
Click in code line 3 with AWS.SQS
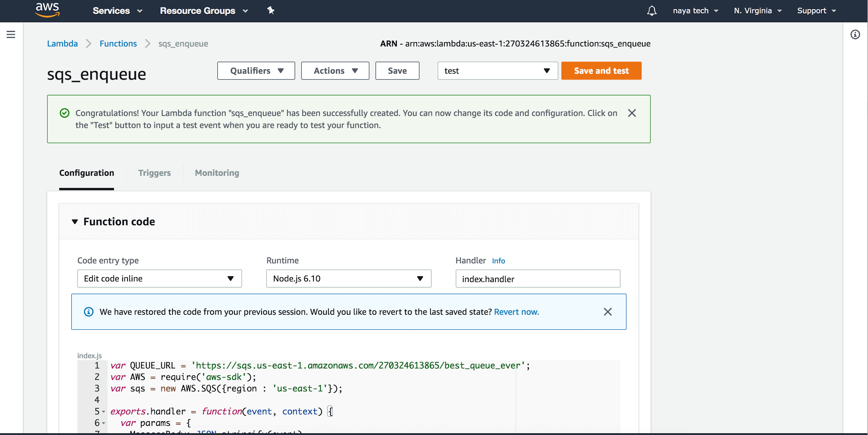click(226, 389)
